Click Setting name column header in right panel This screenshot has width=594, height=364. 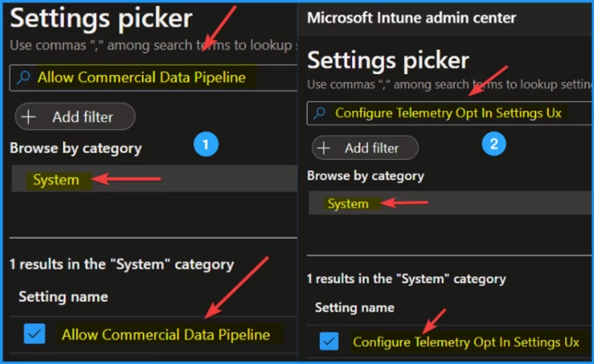coord(354,308)
